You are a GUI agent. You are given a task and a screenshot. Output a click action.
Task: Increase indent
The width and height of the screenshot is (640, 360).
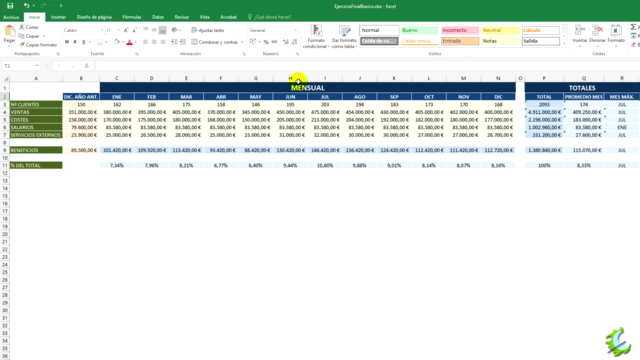click(x=183, y=42)
